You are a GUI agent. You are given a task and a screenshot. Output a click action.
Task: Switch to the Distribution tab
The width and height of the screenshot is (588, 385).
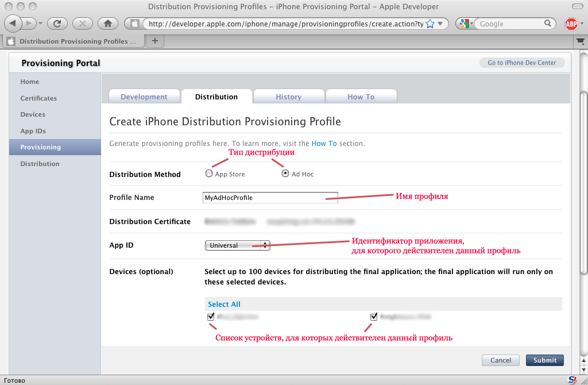216,97
